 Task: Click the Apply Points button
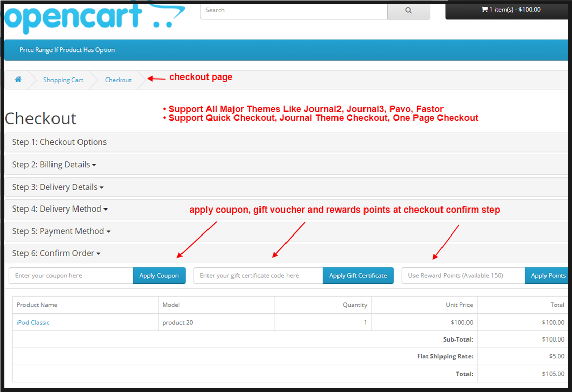click(547, 275)
